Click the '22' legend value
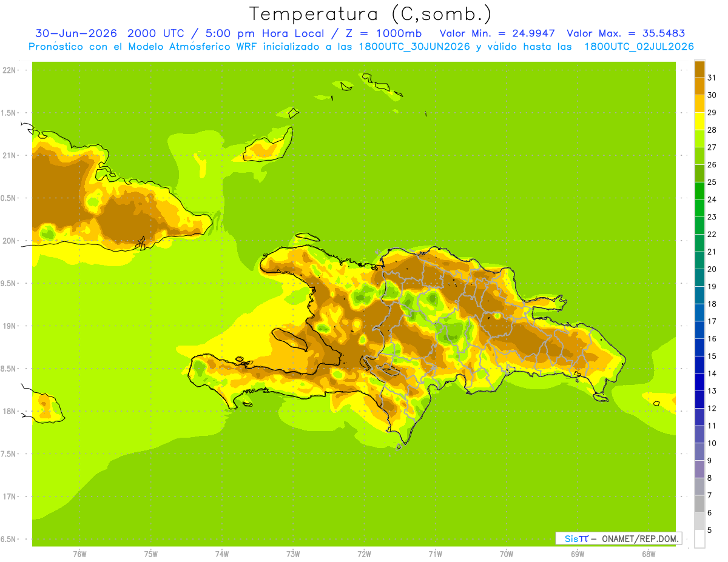 [x=712, y=234]
